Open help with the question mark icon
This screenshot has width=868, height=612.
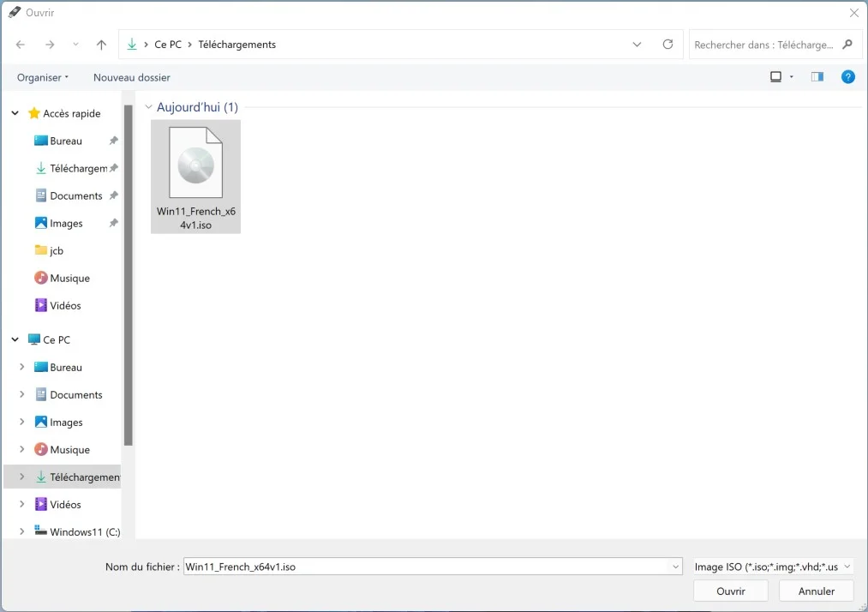tap(847, 76)
